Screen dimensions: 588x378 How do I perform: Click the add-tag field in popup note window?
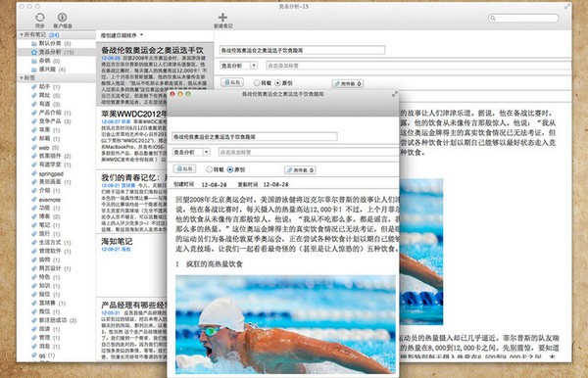click(x=309, y=152)
